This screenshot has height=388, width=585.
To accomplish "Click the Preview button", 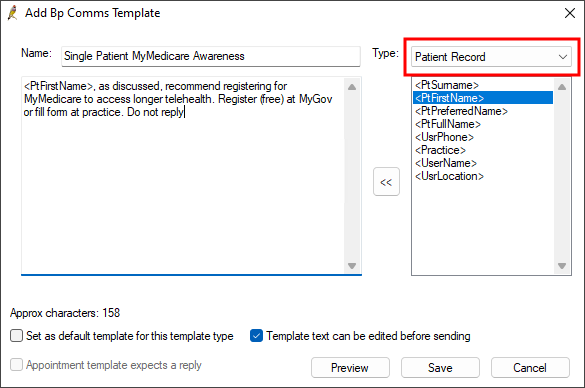I will coord(350,367).
